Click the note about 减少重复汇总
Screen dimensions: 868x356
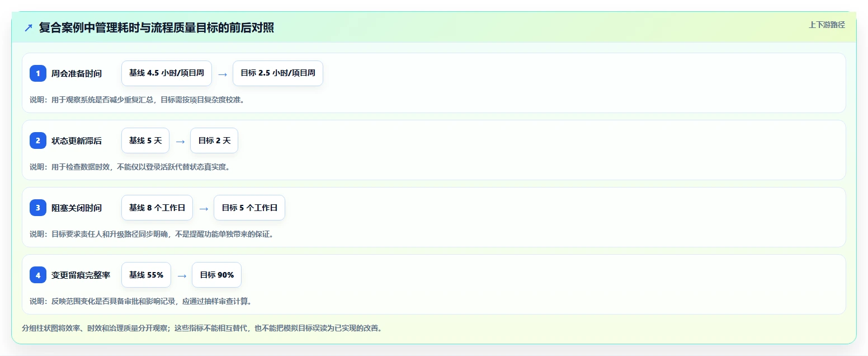(137, 100)
